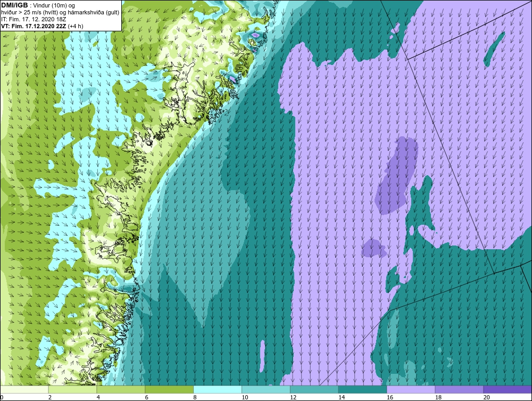Click the scale label '0'

(x=2, y=397)
